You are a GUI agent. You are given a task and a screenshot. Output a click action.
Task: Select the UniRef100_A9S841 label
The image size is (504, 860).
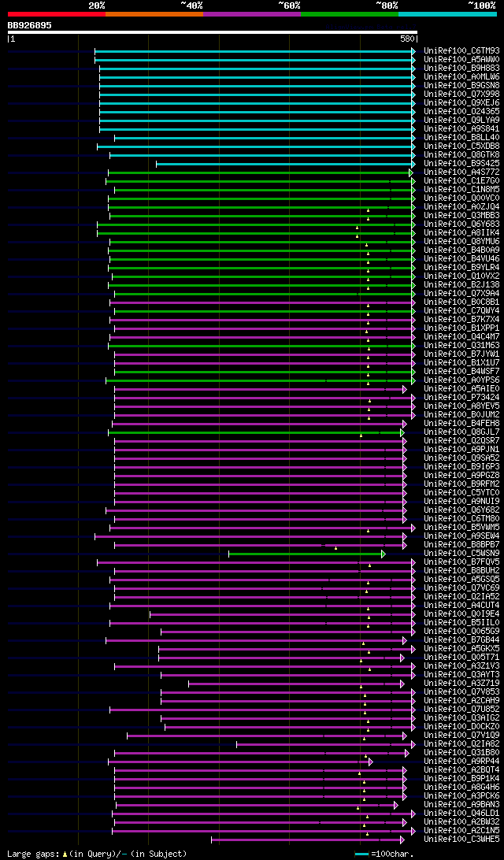click(461, 129)
